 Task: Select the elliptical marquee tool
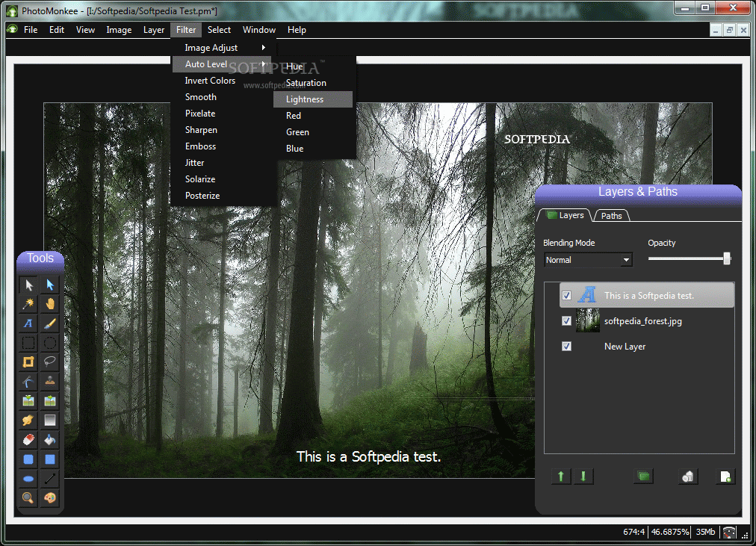coord(49,343)
